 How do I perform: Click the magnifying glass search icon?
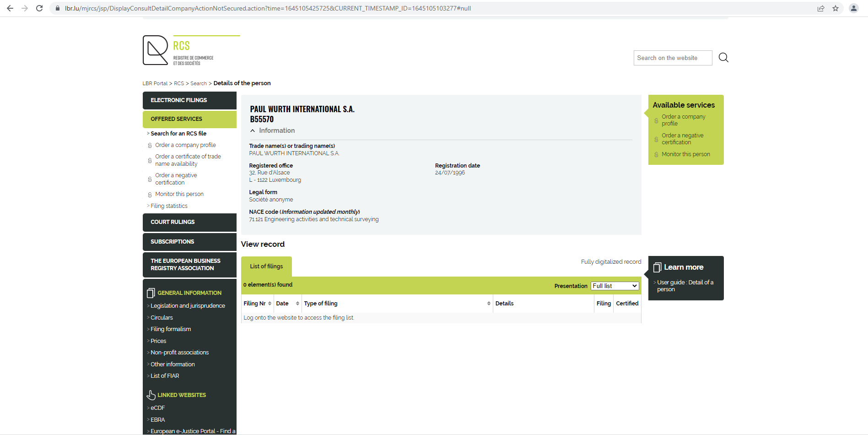723,58
